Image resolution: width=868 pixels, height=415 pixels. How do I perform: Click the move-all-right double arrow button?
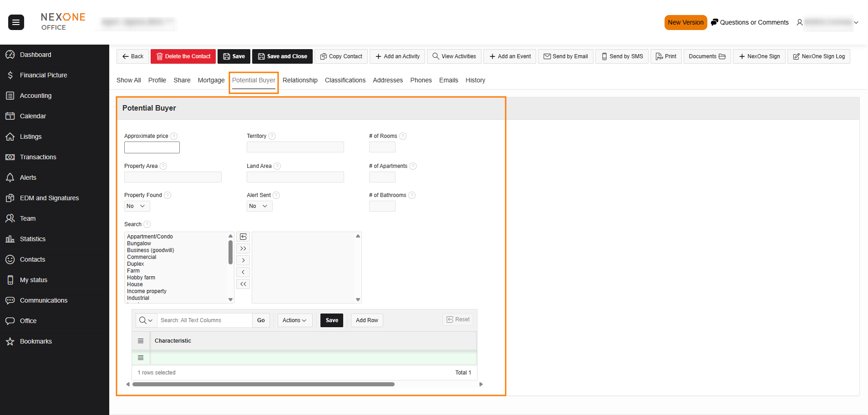click(243, 248)
